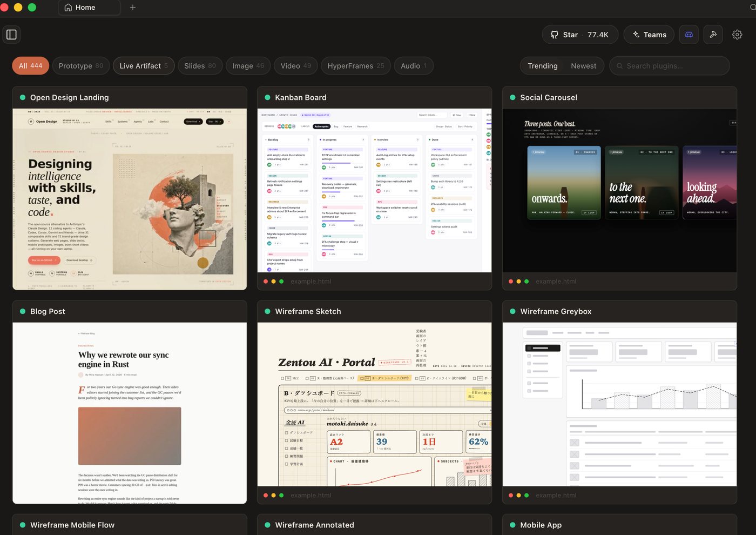The image size is (756, 535).
Task: Click the Wireframe Annotated title
Action: coord(314,525)
